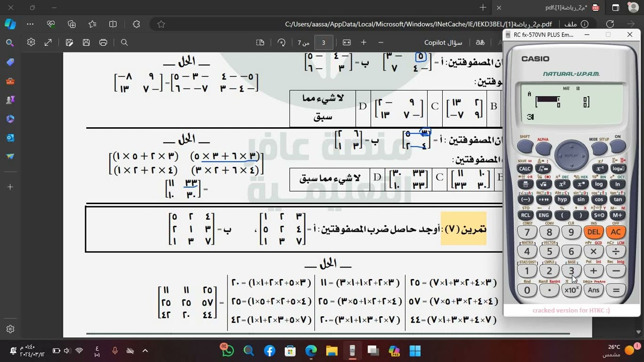Open the Shopping tag sidebar icon
Image resolution: width=644 pixels, height=362 pixels.
pyautogui.click(x=10, y=62)
